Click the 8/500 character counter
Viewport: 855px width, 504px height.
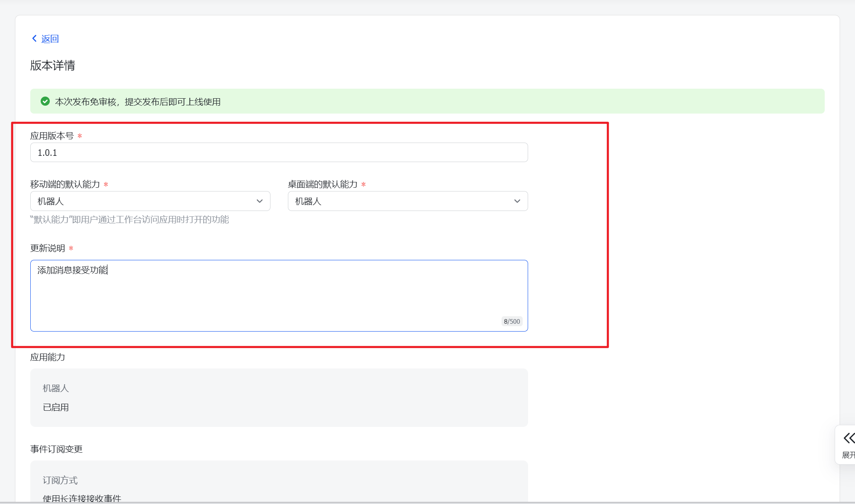512,322
